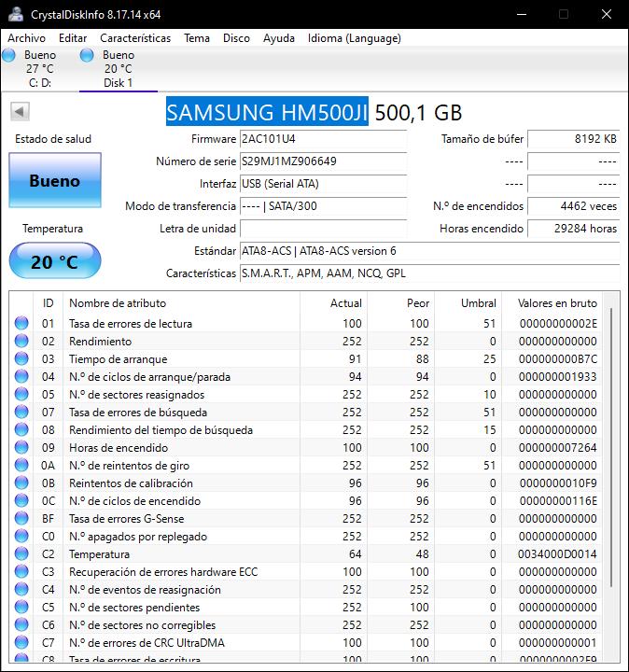Click the Estado de salud label
This screenshot has width=629, height=672.
click(x=53, y=139)
